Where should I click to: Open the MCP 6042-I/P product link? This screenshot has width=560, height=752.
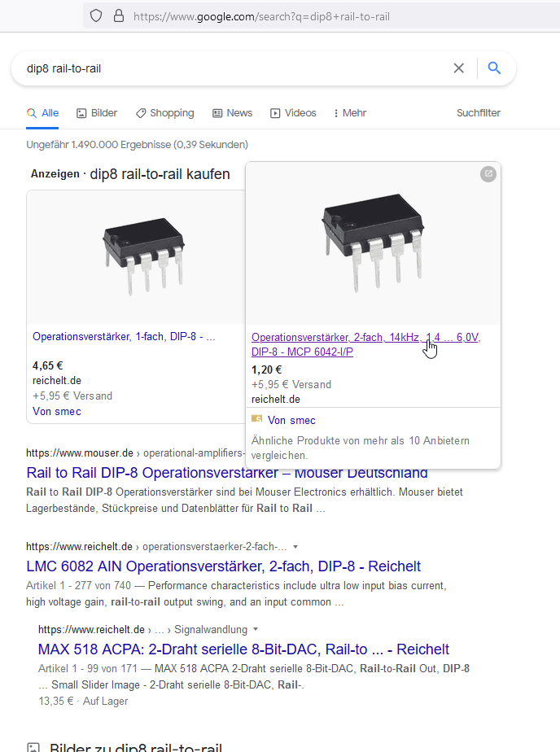(x=365, y=344)
